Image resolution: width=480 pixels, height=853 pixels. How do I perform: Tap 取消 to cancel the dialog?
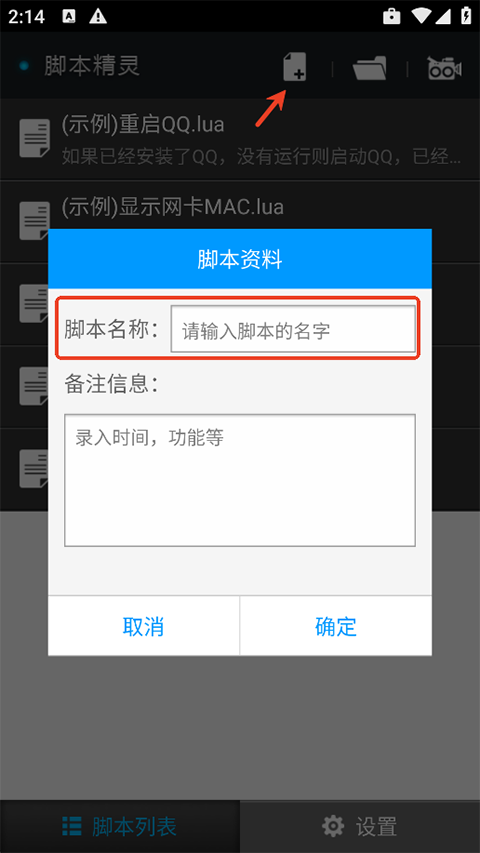tap(144, 626)
